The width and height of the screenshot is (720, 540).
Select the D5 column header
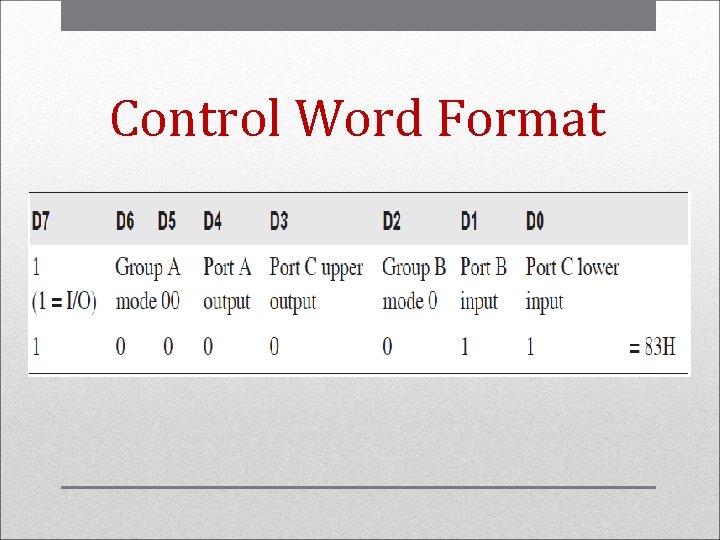click(167, 221)
